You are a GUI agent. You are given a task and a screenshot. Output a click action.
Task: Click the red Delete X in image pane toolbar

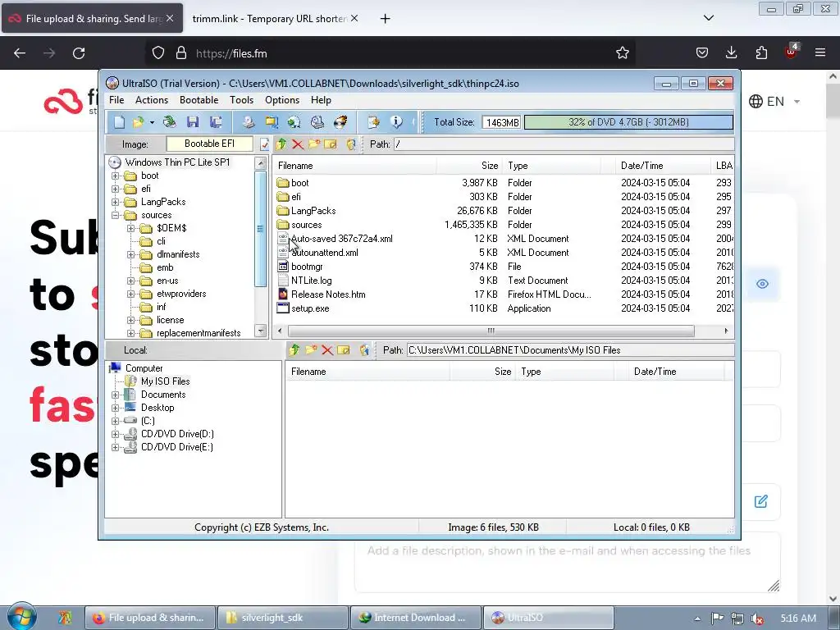point(298,144)
